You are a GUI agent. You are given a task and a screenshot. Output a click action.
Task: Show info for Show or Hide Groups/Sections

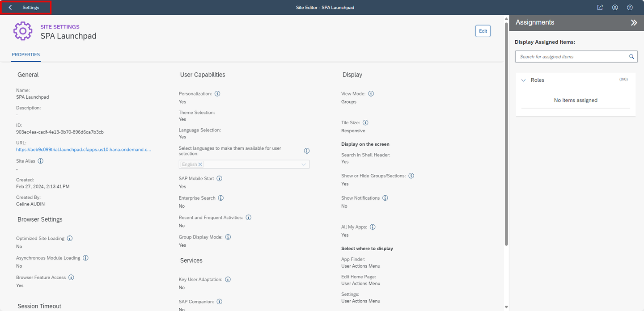pos(411,176)
